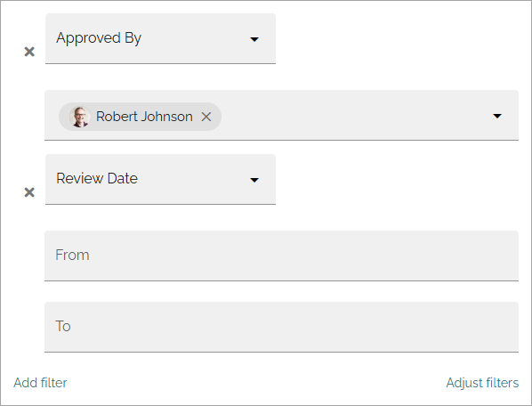Click the To date input field

click(282, 327)
